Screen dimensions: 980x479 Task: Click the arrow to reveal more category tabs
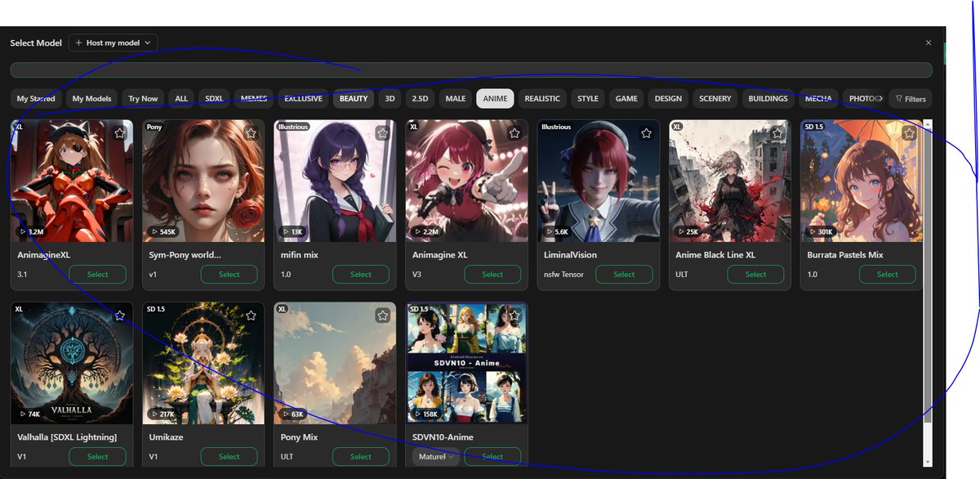click(880, 99)
